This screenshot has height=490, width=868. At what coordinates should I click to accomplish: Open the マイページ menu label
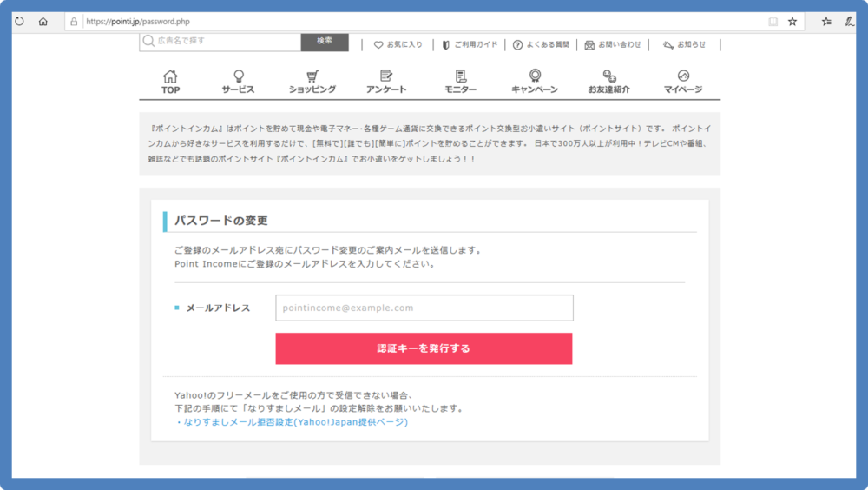tap(683, 89)
